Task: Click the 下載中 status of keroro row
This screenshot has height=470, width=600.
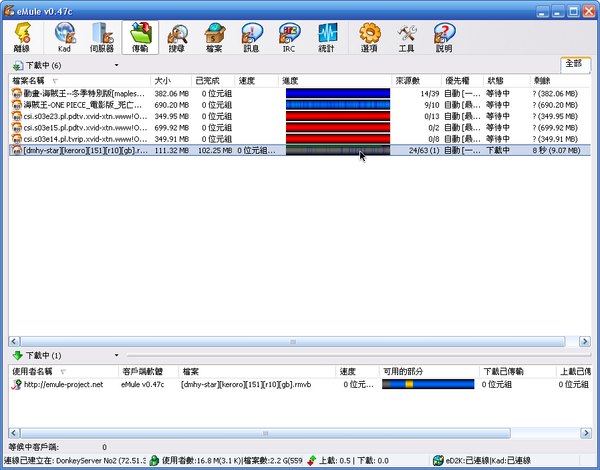Action: [x=498, y=150]
